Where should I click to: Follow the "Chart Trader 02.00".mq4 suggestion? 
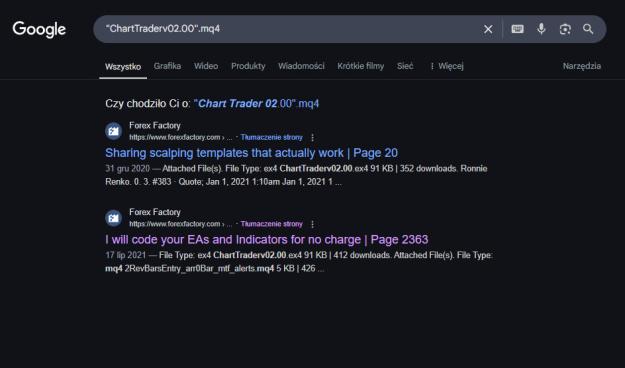pyautogui.click(x=256, y=104)
